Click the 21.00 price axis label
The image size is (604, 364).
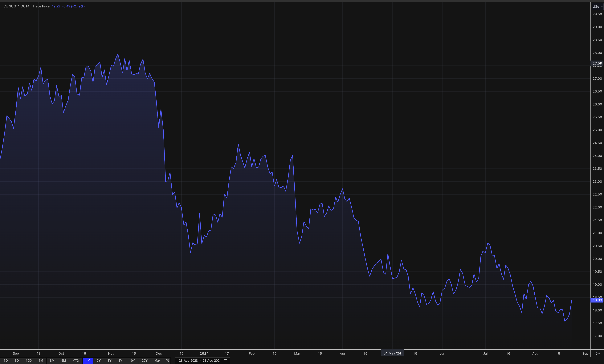(x=597, y=233)
